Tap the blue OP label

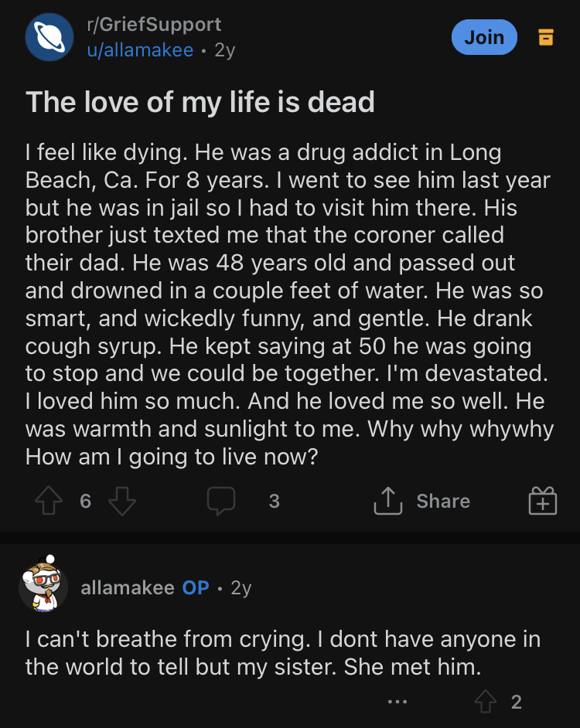(196, 587)
